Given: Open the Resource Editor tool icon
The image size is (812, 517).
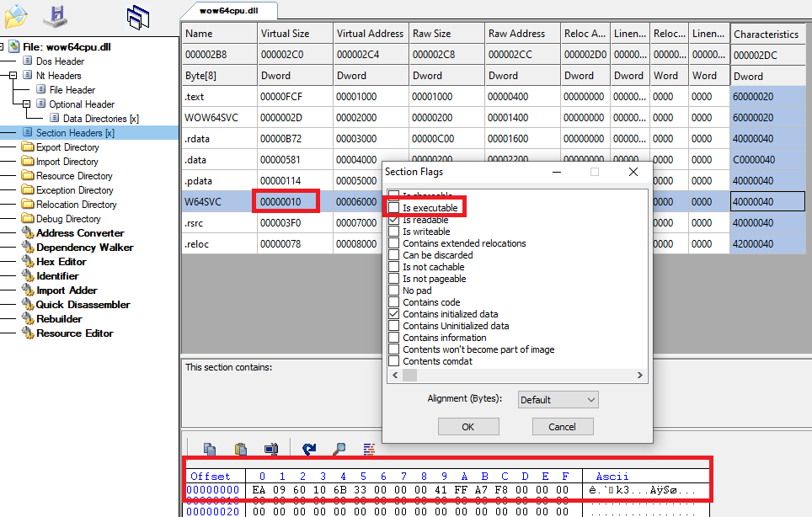Looking at the screenshot, I should coord(28,333).
